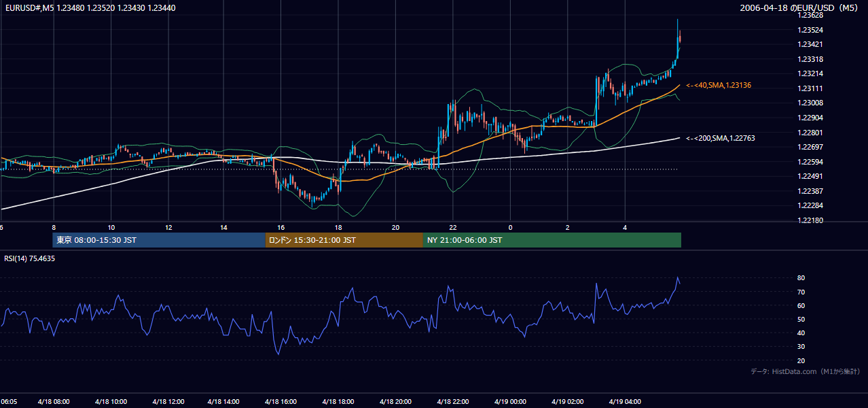
Task: Click price level 1.22180 on the axis
Action: tap(811, 220)
